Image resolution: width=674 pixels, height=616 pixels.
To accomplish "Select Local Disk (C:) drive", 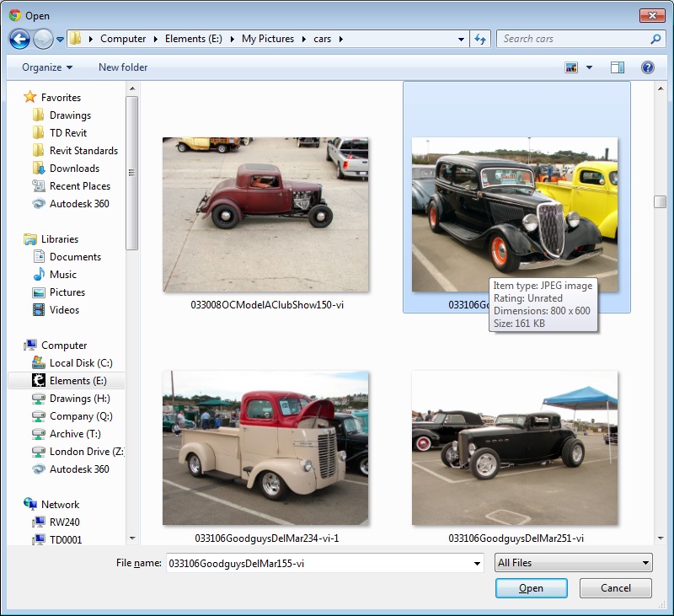I will pos(80,363).
